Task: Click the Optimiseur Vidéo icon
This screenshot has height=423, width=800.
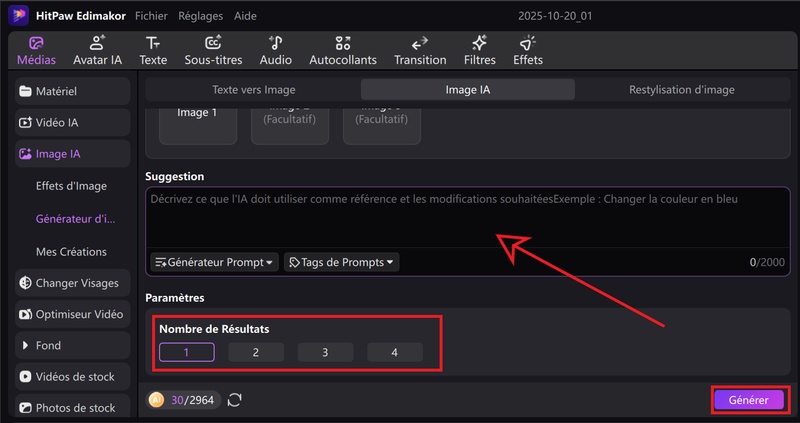Action: tap(25, 314)
